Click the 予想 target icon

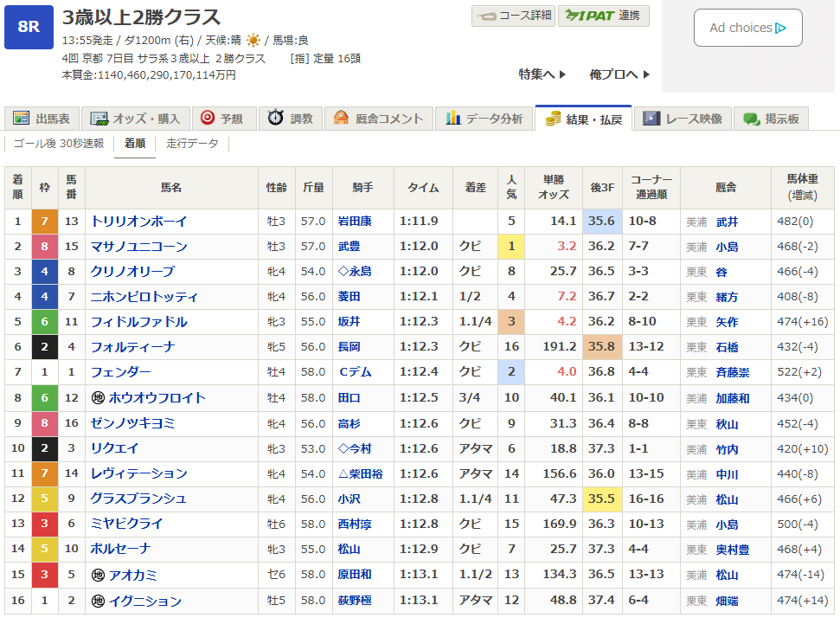pos(207,117)
